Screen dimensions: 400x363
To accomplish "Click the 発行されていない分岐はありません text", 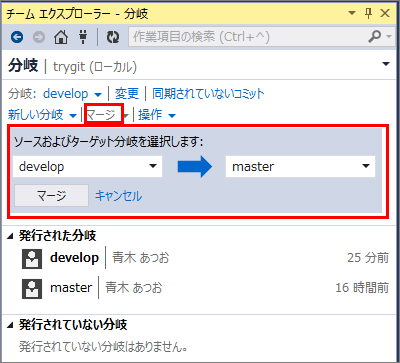I will [103, 347].
